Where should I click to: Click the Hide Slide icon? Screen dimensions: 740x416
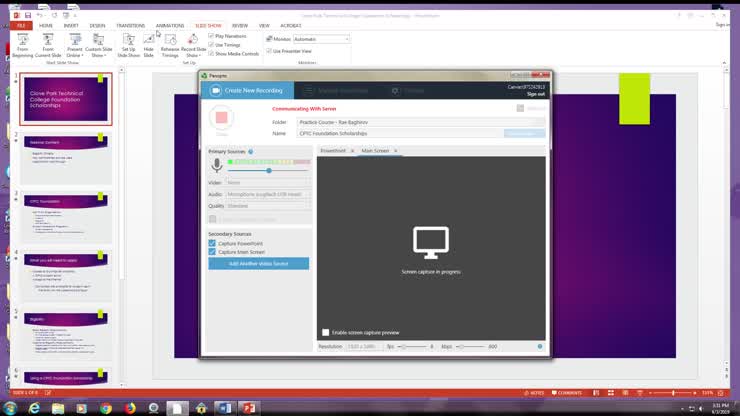click(148, 43)
